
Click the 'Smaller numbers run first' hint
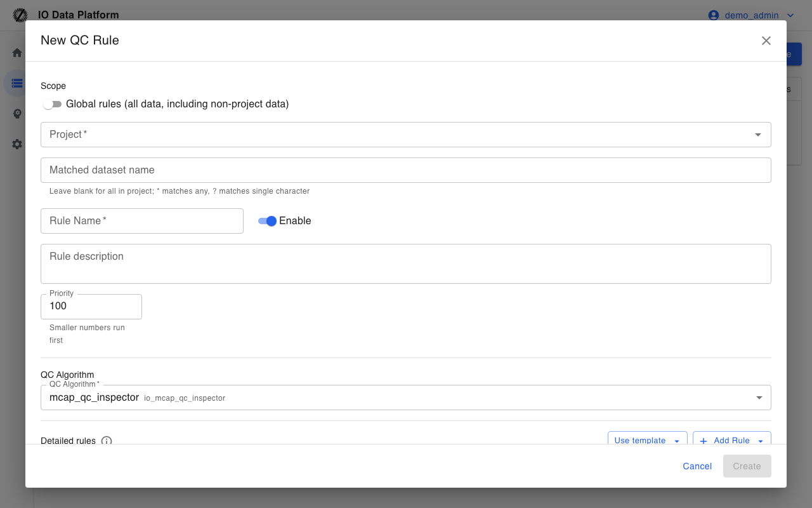tap(87, 334)
